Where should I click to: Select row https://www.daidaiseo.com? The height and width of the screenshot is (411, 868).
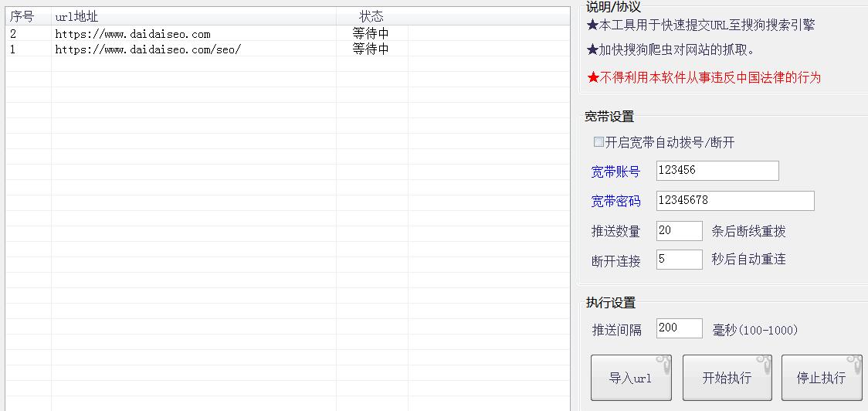coord(287,34)
